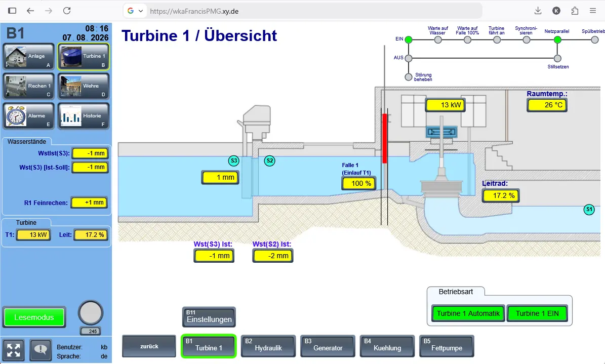605x364 pixels.
Task: Click the zurück button
Action: tap(149, 346)
